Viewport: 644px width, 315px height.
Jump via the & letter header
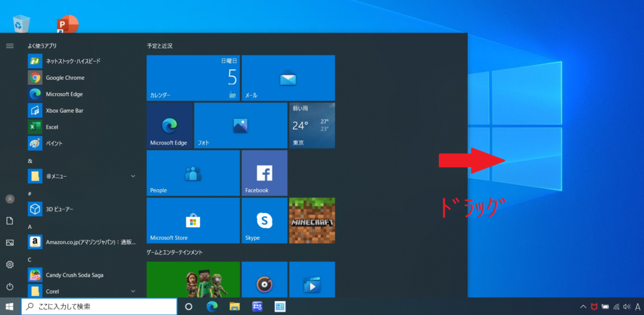coord(30,161)
